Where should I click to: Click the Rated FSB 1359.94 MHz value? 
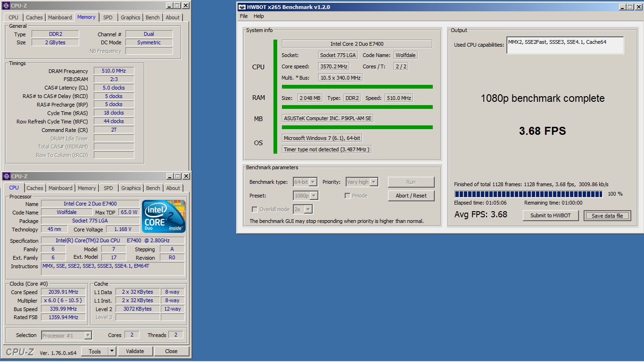tap(63, 318)
